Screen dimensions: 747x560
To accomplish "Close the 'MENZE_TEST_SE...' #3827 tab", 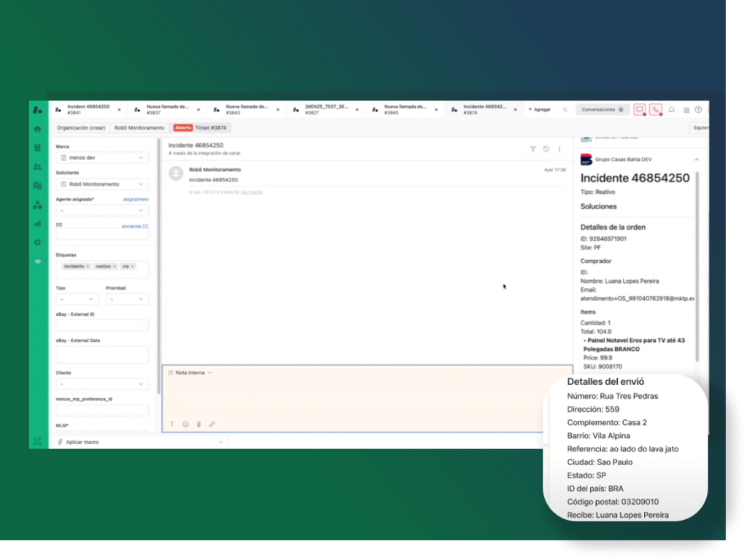I will tap(356, 109).
